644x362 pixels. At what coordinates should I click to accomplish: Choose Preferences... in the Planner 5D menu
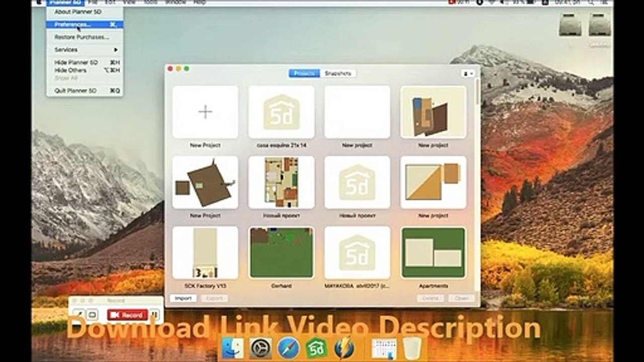85,24
